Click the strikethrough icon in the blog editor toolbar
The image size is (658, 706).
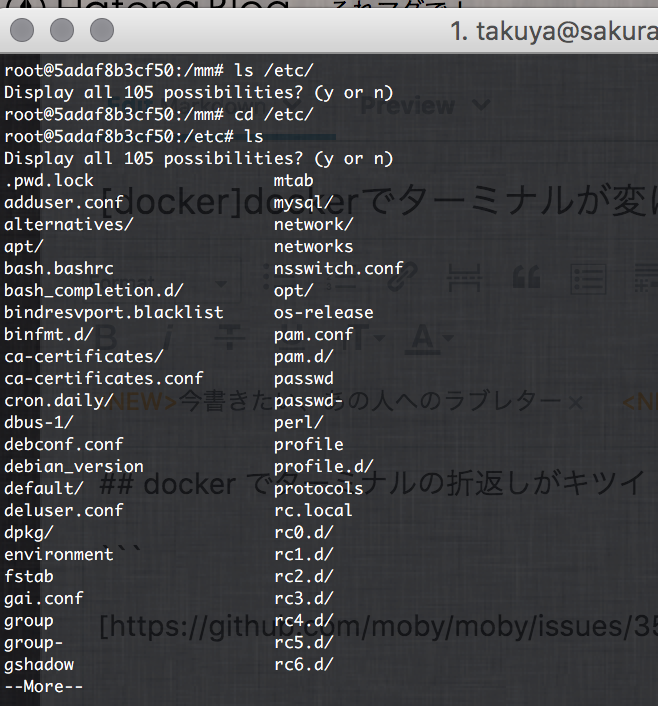point(229,338)
